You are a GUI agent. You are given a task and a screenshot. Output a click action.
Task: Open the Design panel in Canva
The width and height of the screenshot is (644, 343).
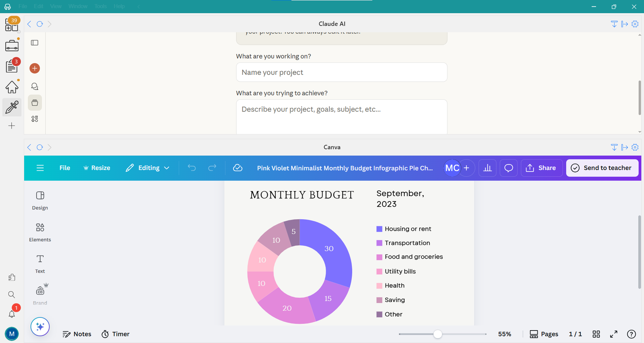(x=40, y=200)
